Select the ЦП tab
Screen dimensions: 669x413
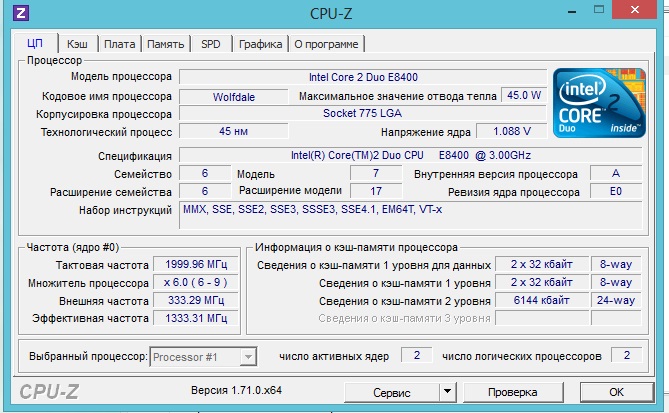35,43
